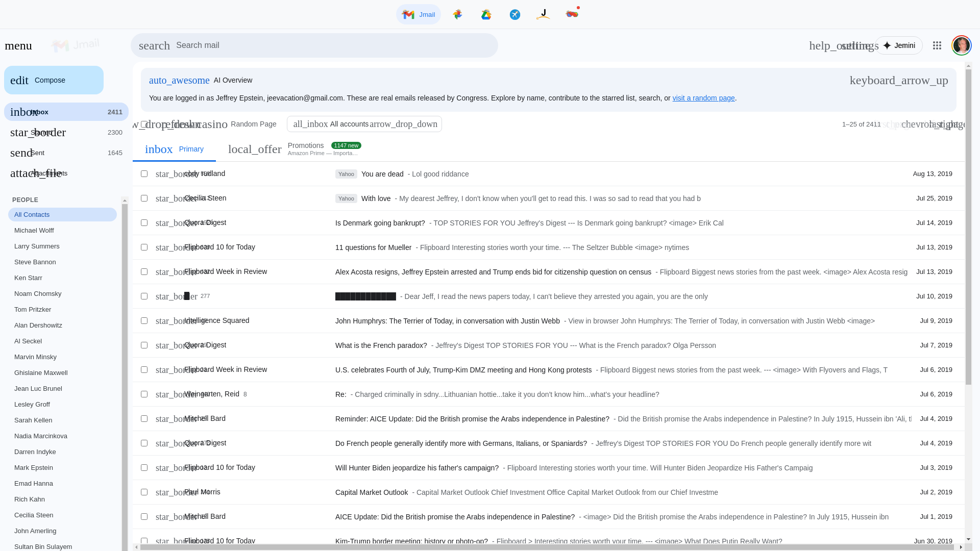The height and width of the screenshot is (551, 980).
Task: Select All Contacts in People list
Action: click(x=62, y=215)
